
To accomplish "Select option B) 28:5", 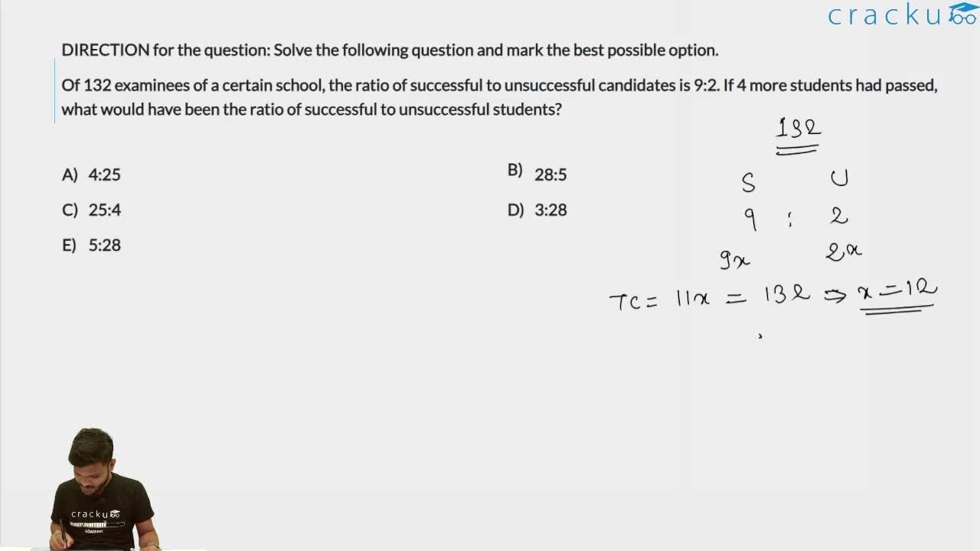I will (x=537, y=173).
